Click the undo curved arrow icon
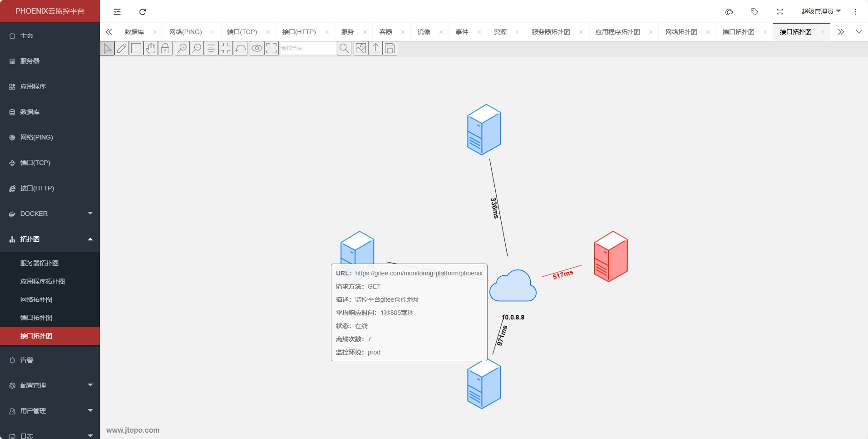The height and width of the screenshot is (439, 868). pyautogui.click(x=240, y=48)
